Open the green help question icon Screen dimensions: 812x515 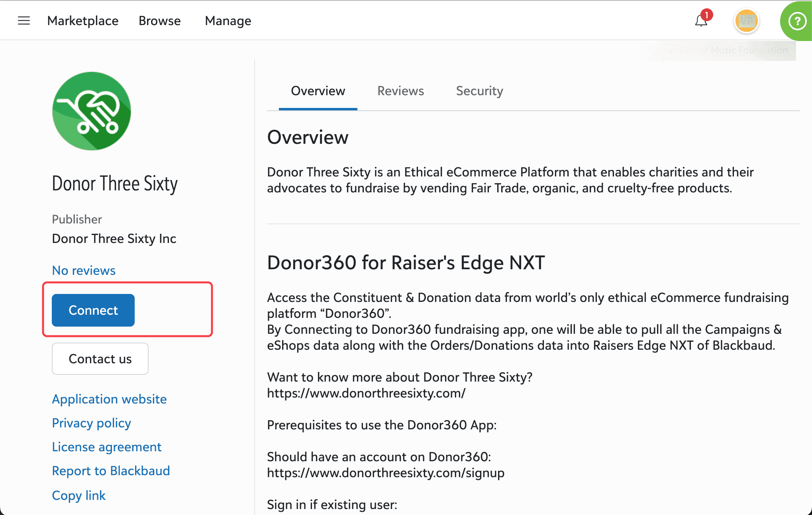pyautogui.click(x=797, y=21)
